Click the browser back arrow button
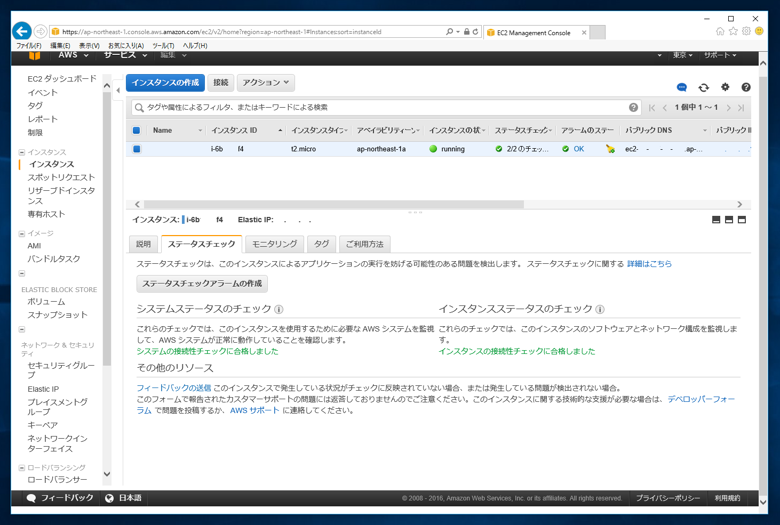The width and height of the screenshot is (780, 525). (x=22, y=31)
